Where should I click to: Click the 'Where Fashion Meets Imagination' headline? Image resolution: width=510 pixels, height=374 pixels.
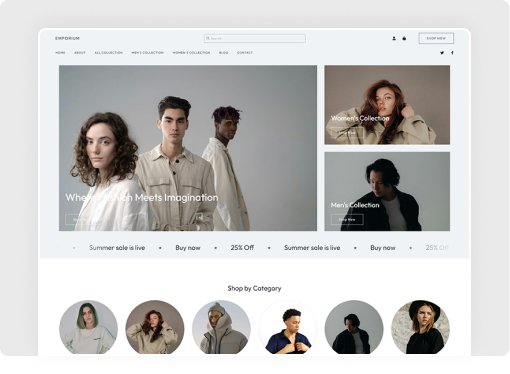[142, 198]
